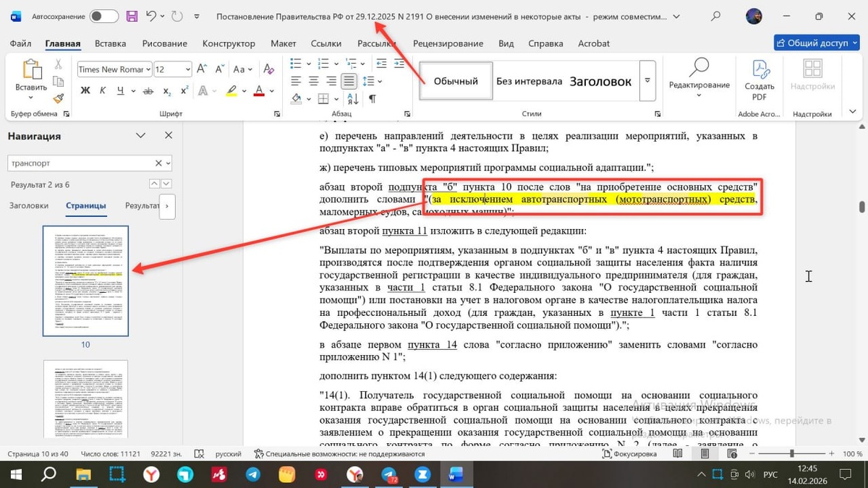
Task: Center paragraph text
Action: (313, 81)
